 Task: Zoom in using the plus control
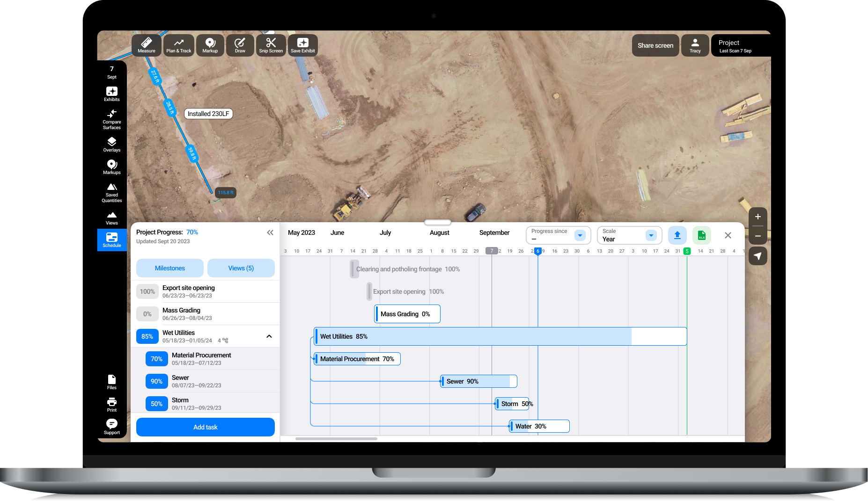click(x=758, y=217)
